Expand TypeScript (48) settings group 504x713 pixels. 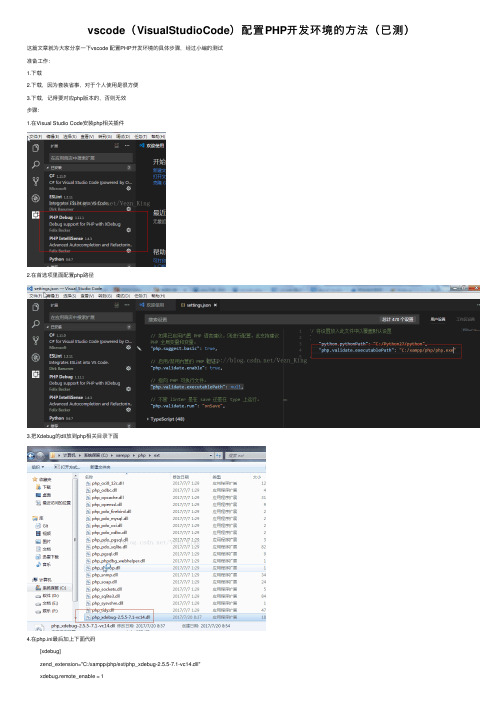coord(166,419)
